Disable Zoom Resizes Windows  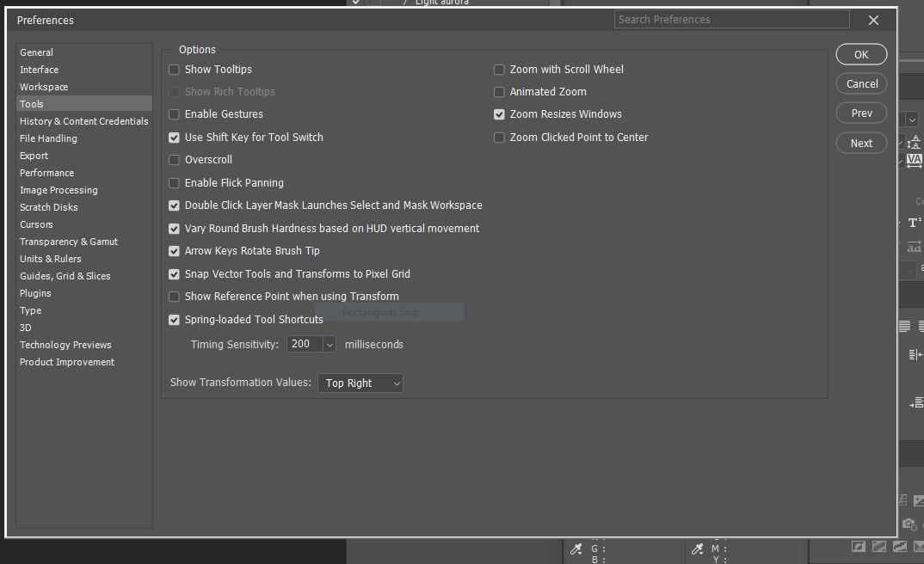[x=499, y=113]
